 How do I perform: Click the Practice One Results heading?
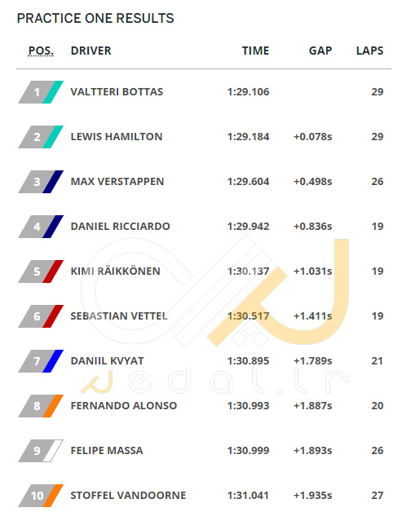click(x=95, y=18)
